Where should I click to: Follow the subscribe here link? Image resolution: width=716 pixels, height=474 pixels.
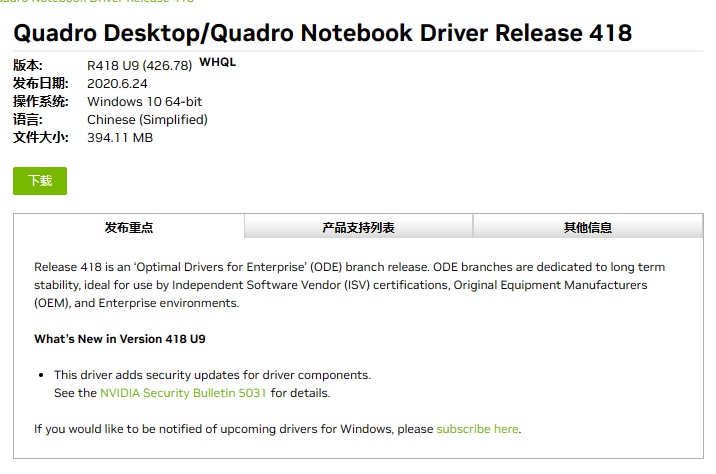[477, 429]
